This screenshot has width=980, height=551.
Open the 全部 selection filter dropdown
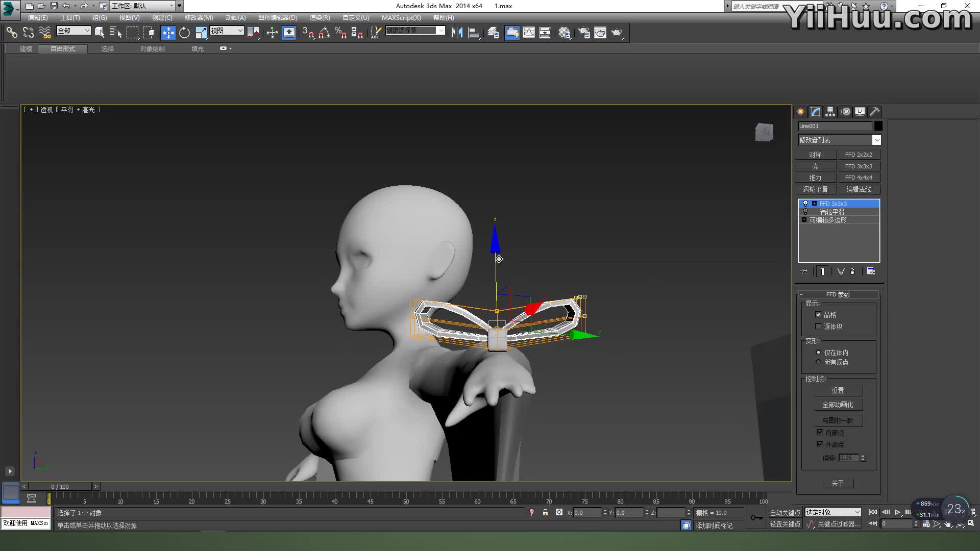point(73,31)
